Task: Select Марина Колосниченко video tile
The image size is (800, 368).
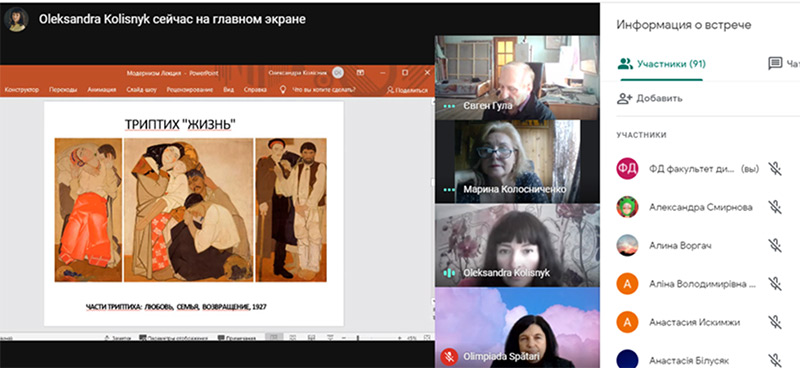Action: [517, 161]
